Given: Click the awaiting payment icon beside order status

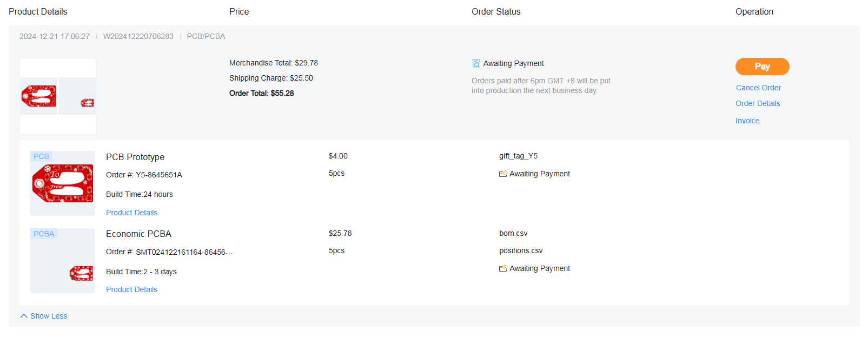Looking at the screenshot, I should pyautogui.click(x=476, y=63).
